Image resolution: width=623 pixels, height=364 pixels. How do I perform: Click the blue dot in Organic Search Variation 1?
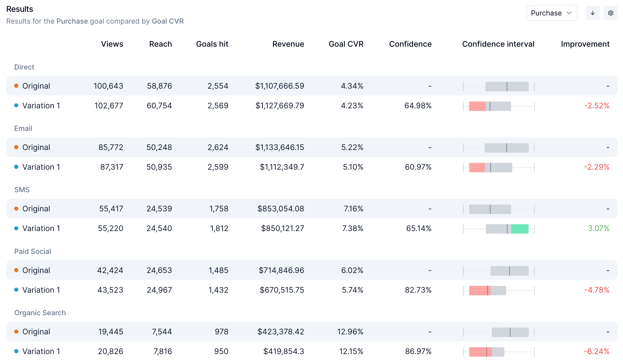click(x=16, y=351)
